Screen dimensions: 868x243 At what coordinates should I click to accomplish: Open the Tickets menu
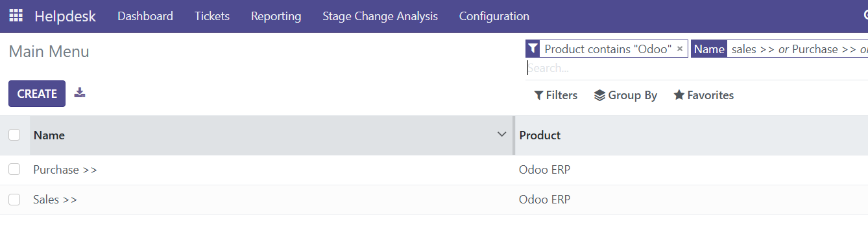(212, 16)
